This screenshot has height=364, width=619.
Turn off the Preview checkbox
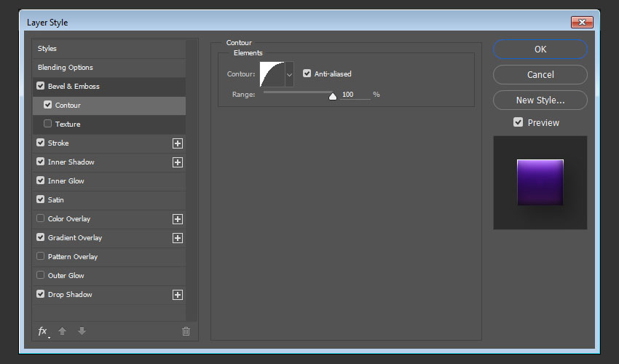(518, 122)
